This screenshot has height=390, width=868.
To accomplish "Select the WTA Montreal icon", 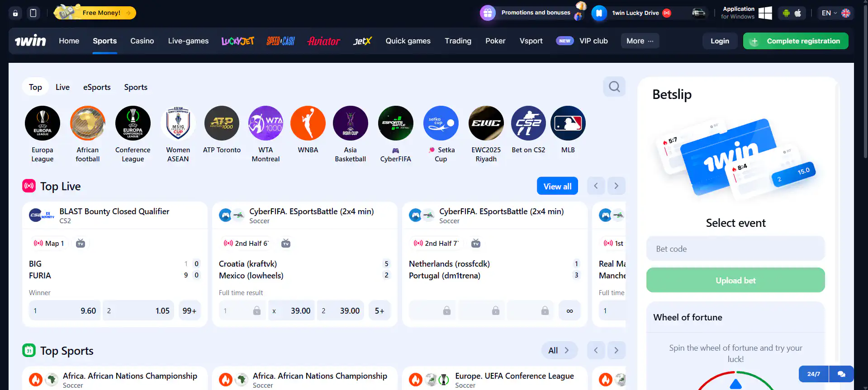I will pos(266,123).
